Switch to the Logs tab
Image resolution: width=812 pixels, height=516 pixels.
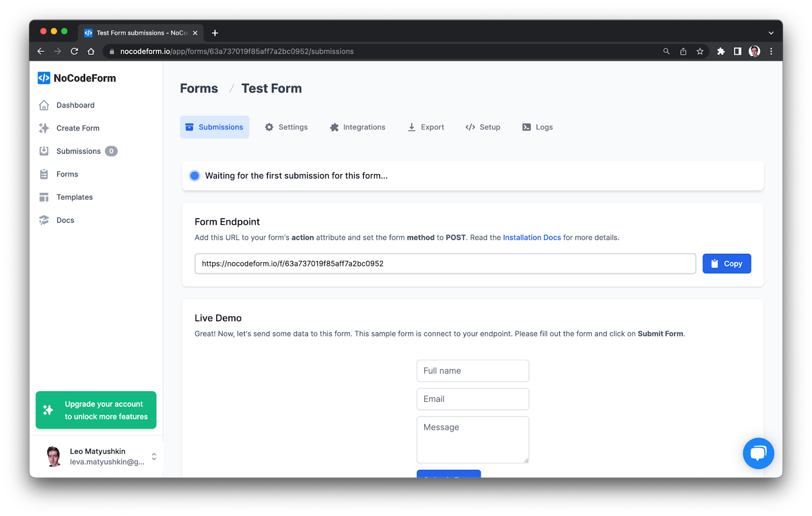pyautogui.click(x=537, y=127)
